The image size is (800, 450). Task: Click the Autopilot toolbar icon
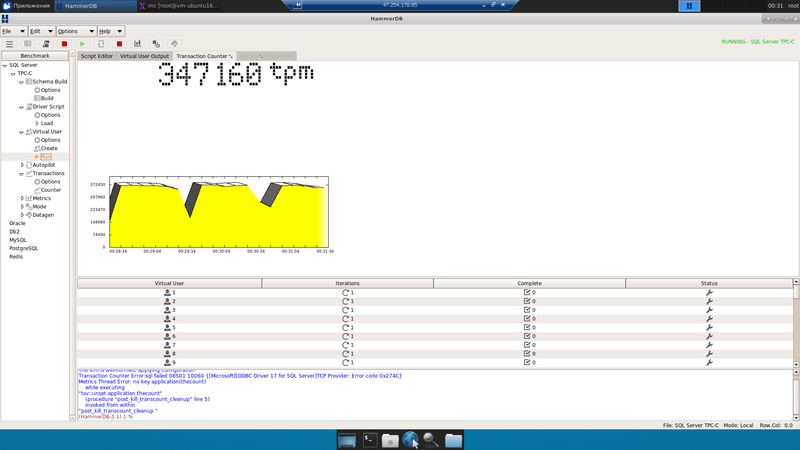point(101,44)
